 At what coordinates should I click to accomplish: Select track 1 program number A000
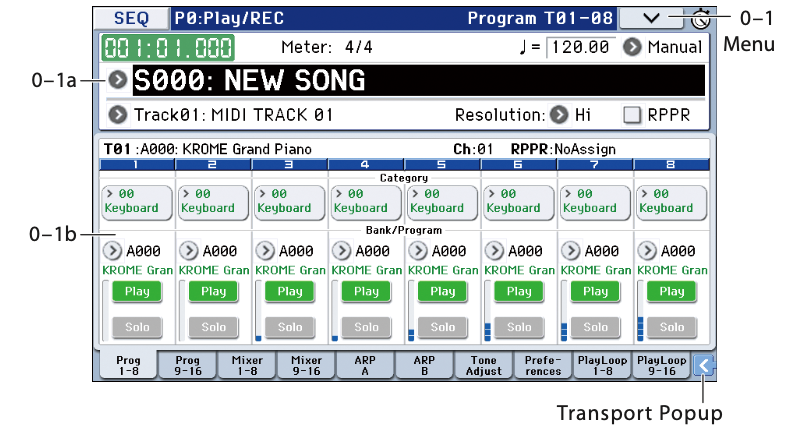click(x=143, y=251)
